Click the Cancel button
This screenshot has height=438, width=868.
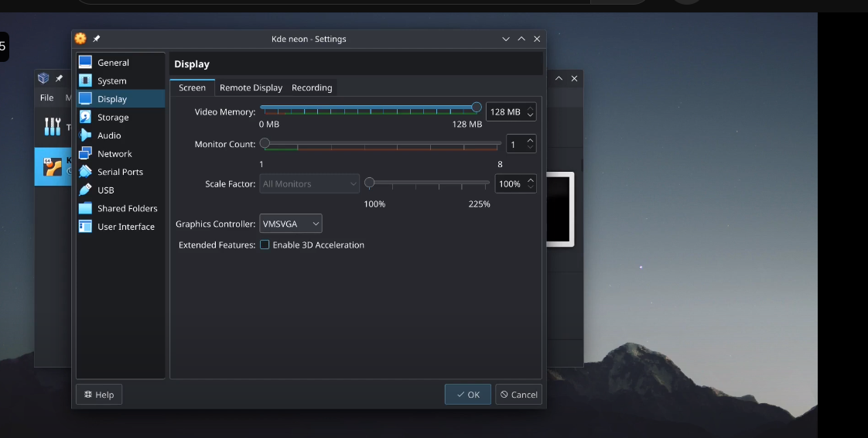(518, 395)
